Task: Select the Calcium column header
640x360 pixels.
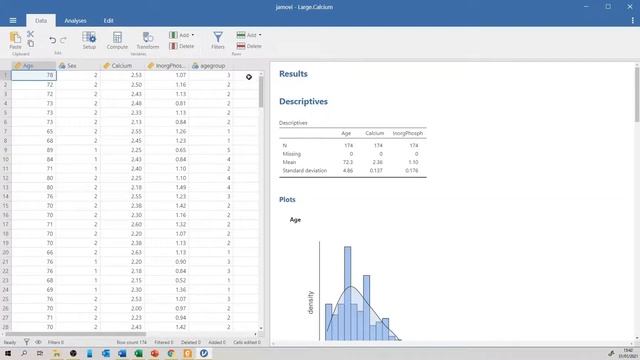Action: (122, 66)
